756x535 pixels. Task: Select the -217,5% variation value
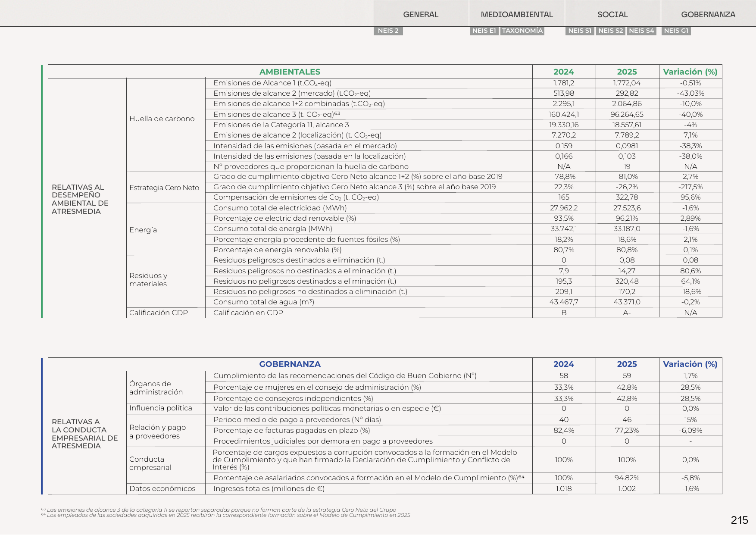(690, 187)
